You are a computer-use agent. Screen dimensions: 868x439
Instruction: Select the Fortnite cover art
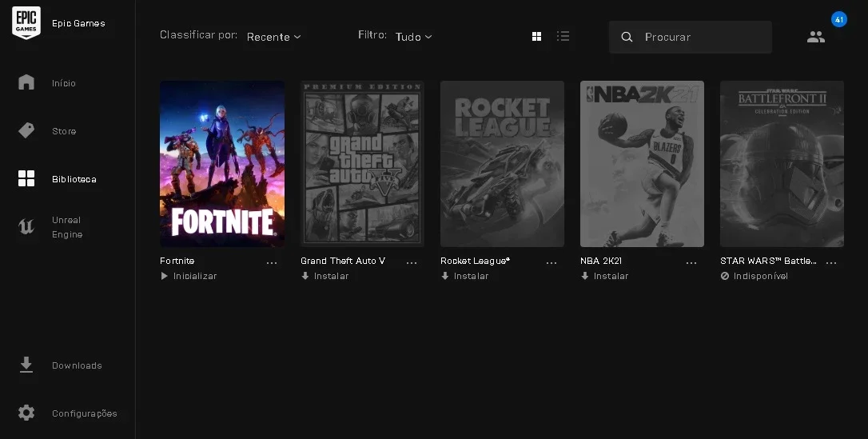pos(222,164)
